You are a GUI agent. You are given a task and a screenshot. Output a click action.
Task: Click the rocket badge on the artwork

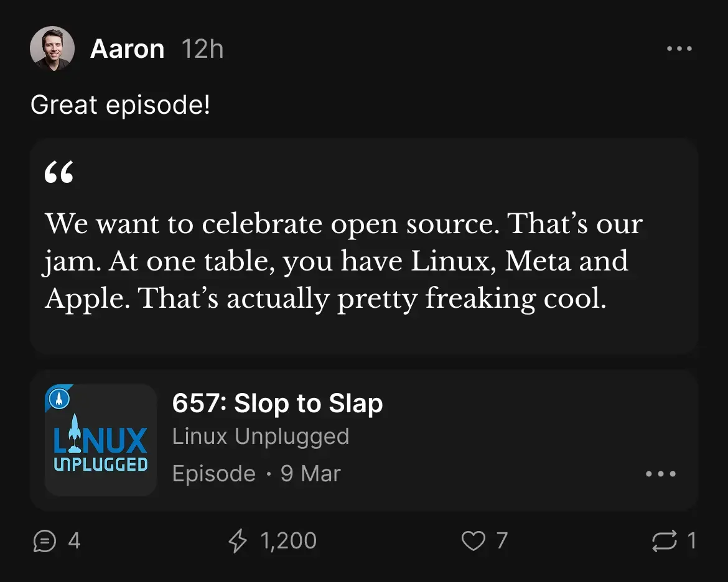click(x=59, y=397)
